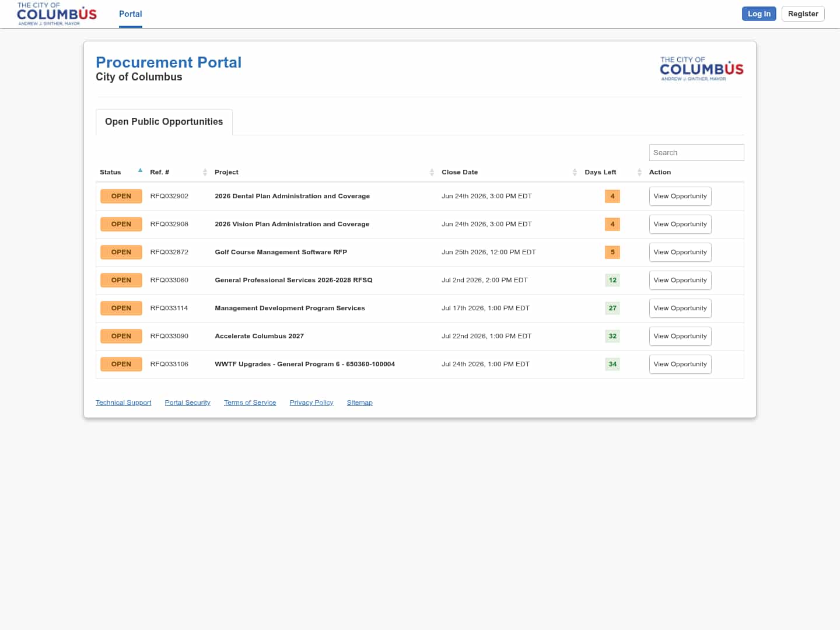Open the Portal navigation tab

(131, 14)
